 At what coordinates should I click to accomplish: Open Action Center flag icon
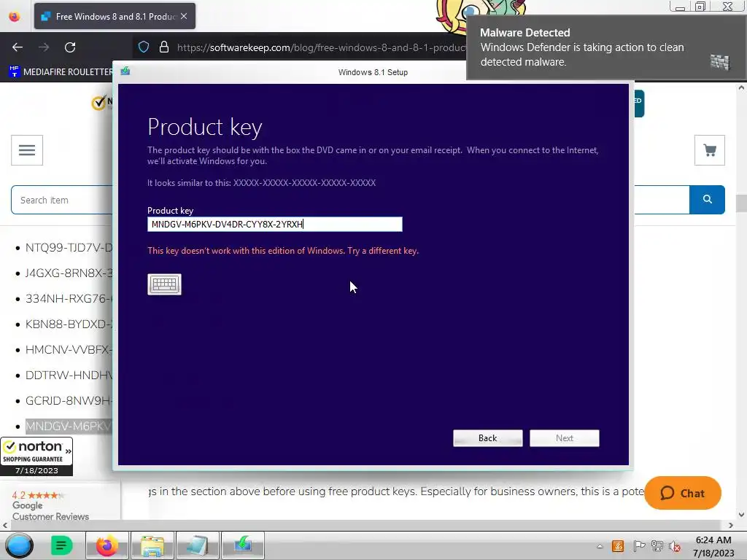(639, 546)
